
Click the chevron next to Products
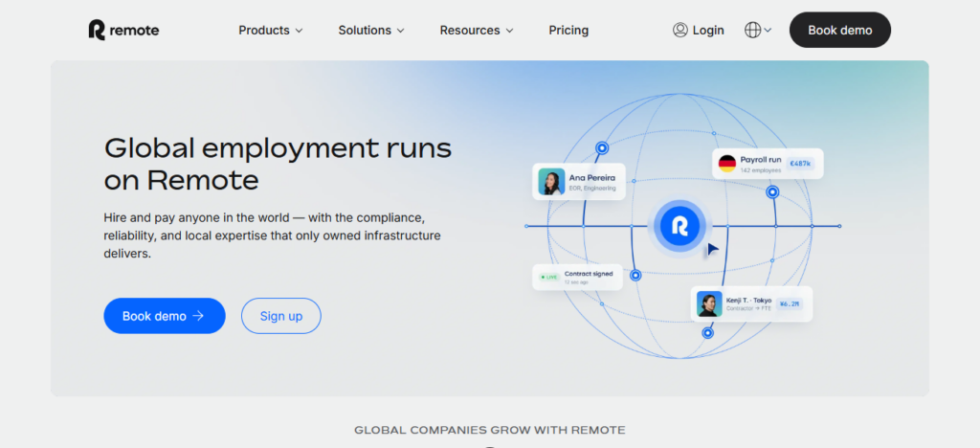click(299, 31)
